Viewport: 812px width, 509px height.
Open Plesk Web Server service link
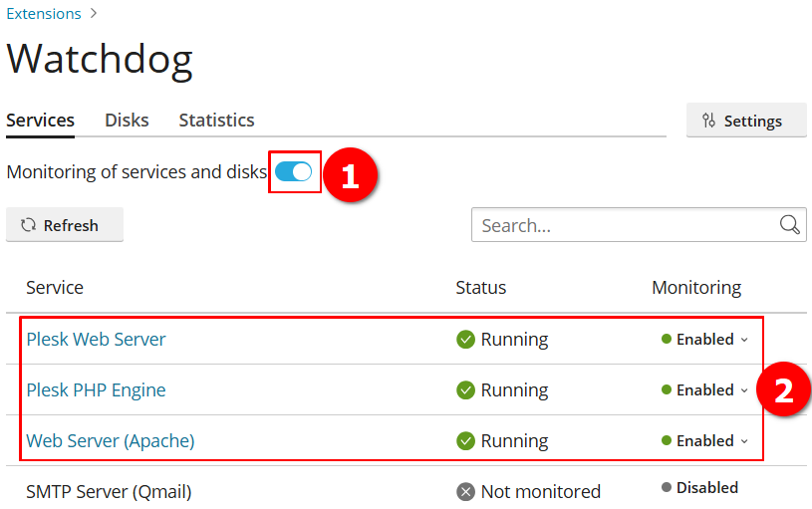point(96,339)
